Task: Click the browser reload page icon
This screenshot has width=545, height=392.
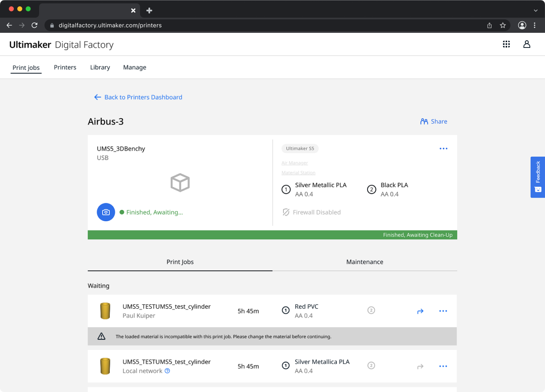Action: tap(34, 25)
